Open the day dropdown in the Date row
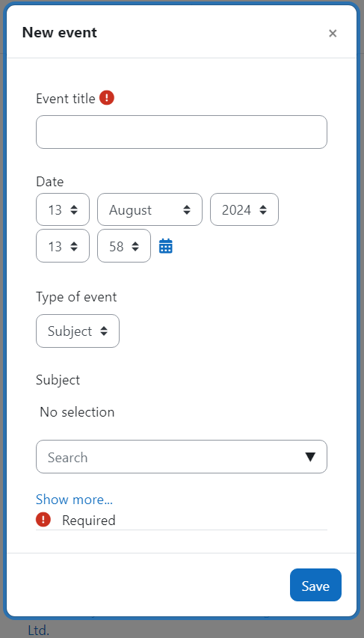The image size is (364, 638). coord(63,209)
